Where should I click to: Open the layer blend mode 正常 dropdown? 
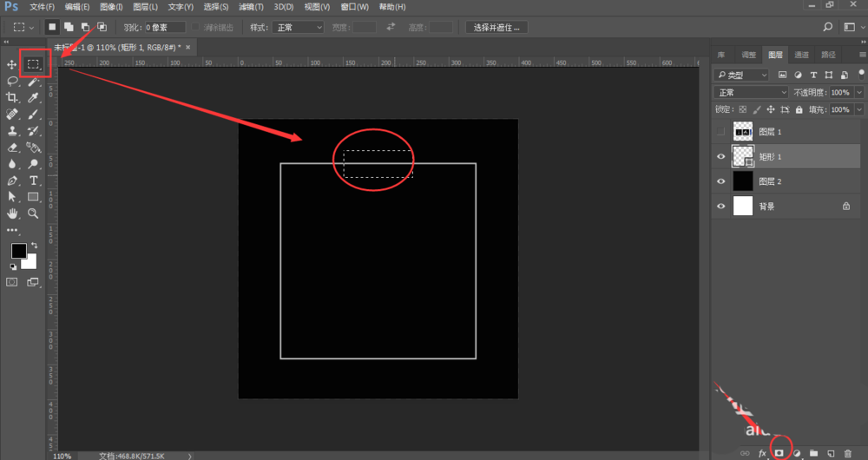pyautogui.click(x=750, y=92)
